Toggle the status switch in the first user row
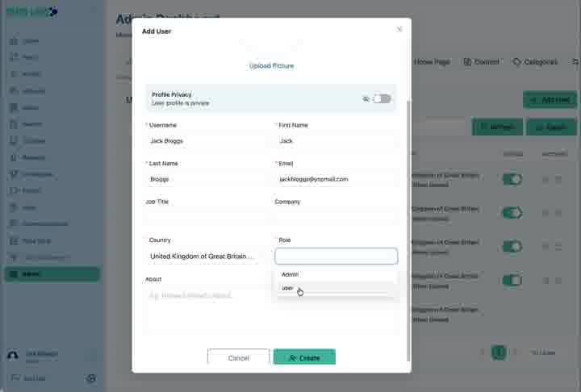 tap(512, 179)
